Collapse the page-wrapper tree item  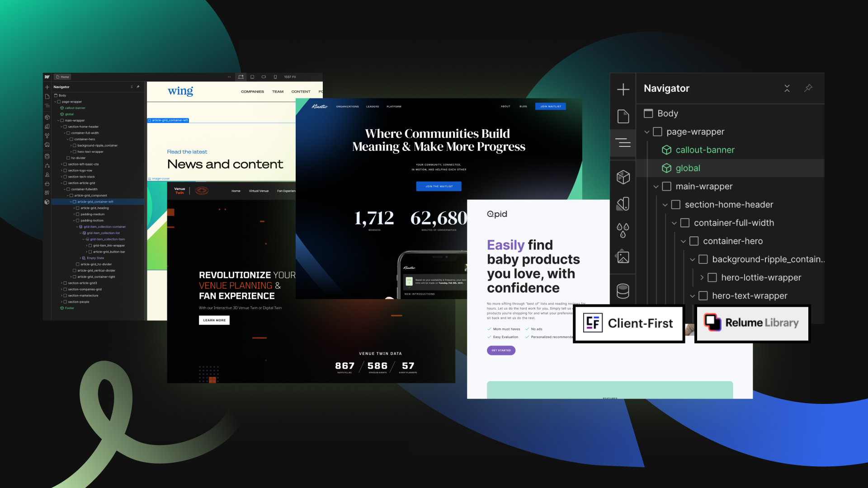pos(646,131)
